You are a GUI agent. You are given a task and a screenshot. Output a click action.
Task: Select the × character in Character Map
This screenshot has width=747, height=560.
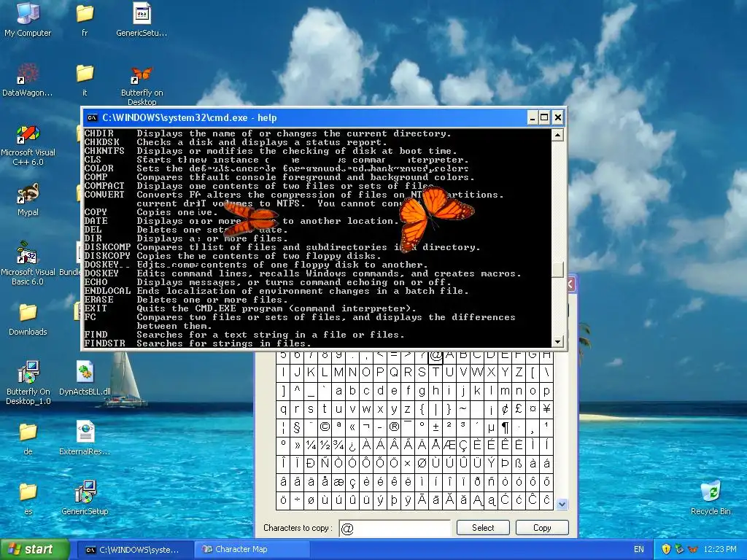coord(408,463)
